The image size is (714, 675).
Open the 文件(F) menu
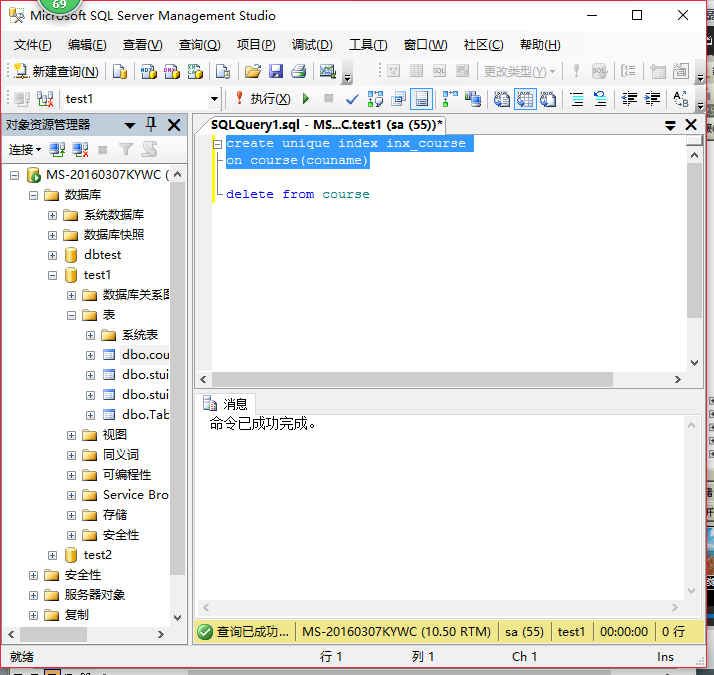[x=32, y=45]
